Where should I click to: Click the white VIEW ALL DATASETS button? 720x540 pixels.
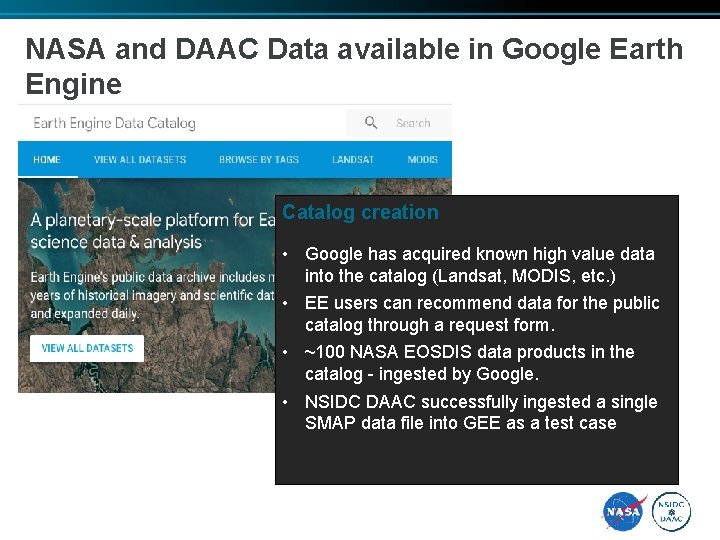[x=87, y=348]
